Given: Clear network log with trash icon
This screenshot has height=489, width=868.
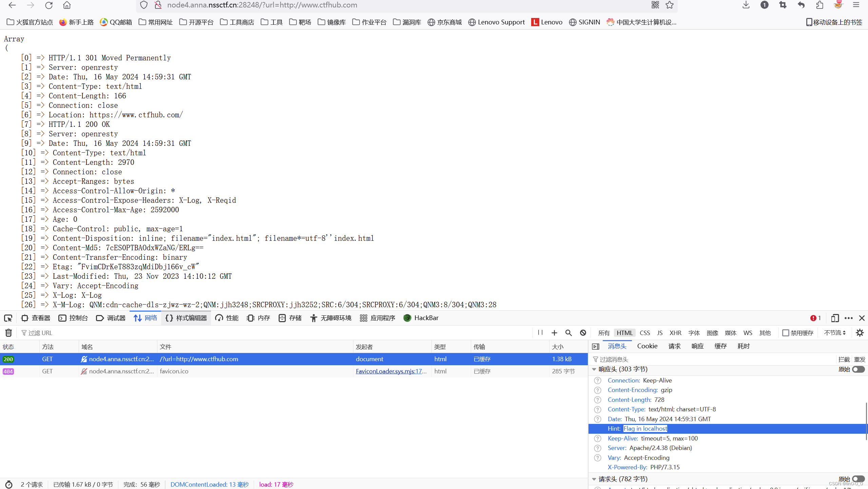Looking at the screenshot, I should point(8,333).
